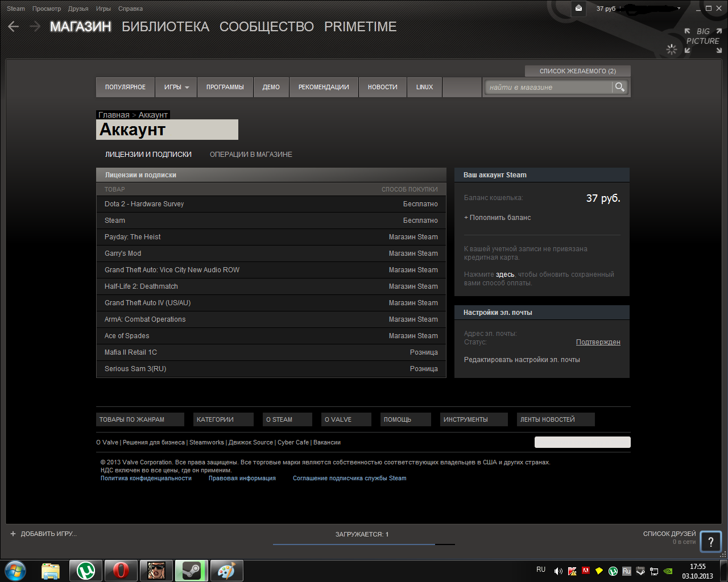Open the Steam menu
Viewport: 728px width, 582px height.
coord(16,9)
